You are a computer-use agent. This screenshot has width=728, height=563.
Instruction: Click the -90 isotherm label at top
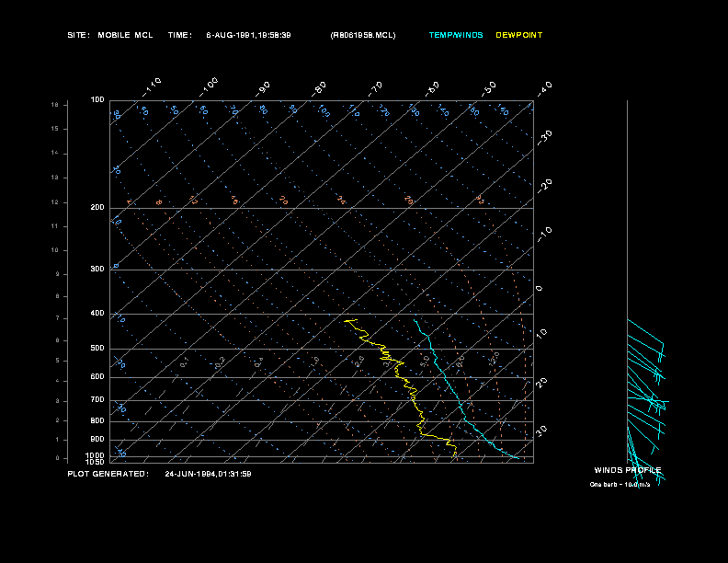(x=263, y=89)
